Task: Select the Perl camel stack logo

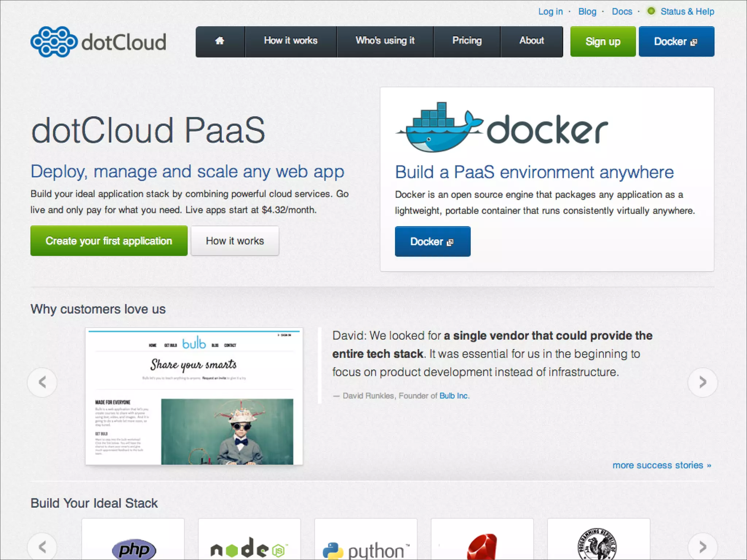Action: coord(598,545)
